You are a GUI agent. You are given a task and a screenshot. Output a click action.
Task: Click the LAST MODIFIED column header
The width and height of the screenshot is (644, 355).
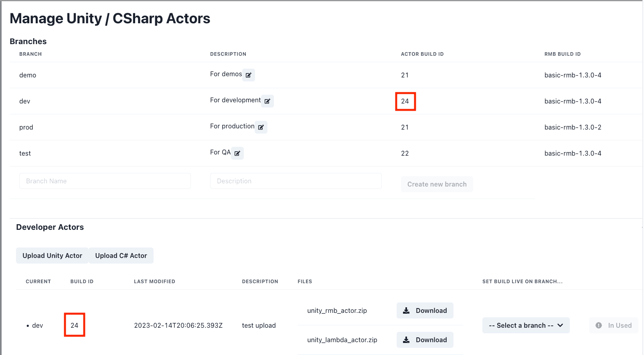click(154, 282)
